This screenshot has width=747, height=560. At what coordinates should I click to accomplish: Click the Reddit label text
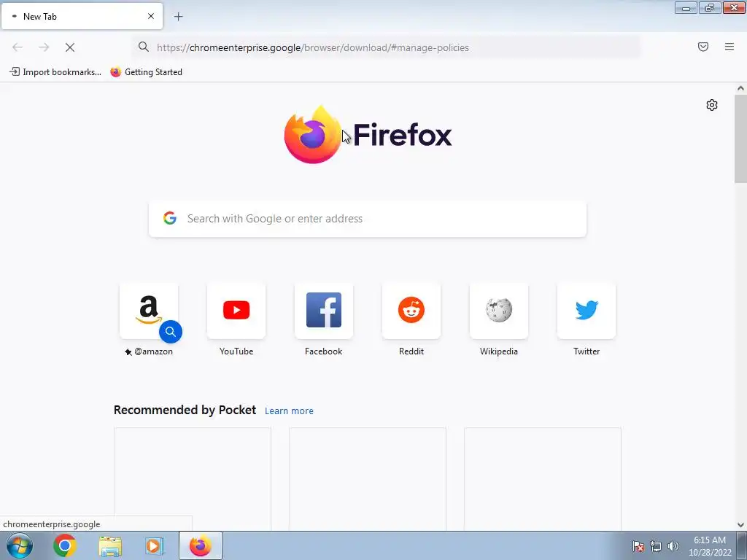tap(411, 351)
